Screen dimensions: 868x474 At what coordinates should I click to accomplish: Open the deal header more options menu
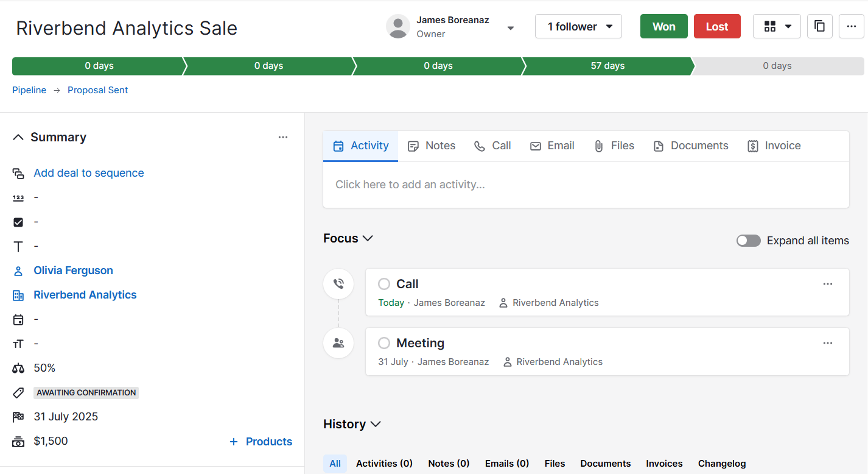coord(852,26)
